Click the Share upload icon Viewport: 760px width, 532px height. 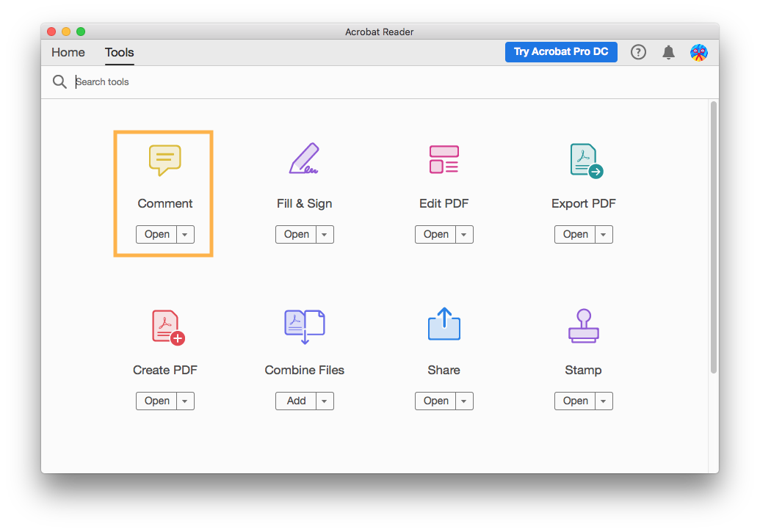[444, 324]
